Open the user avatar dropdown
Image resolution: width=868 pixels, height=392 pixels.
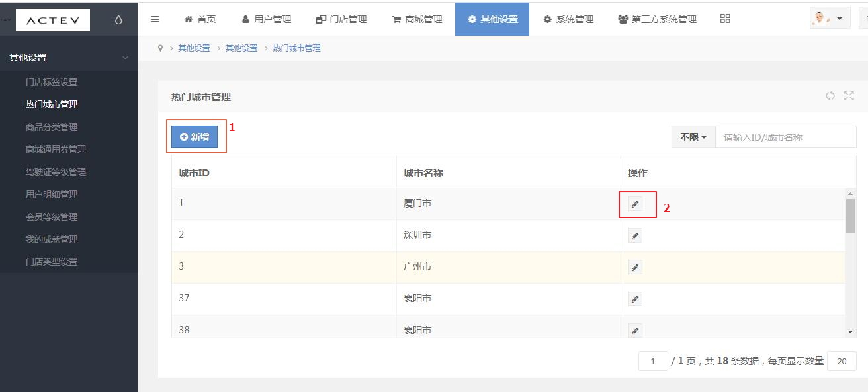coord(830,19)
